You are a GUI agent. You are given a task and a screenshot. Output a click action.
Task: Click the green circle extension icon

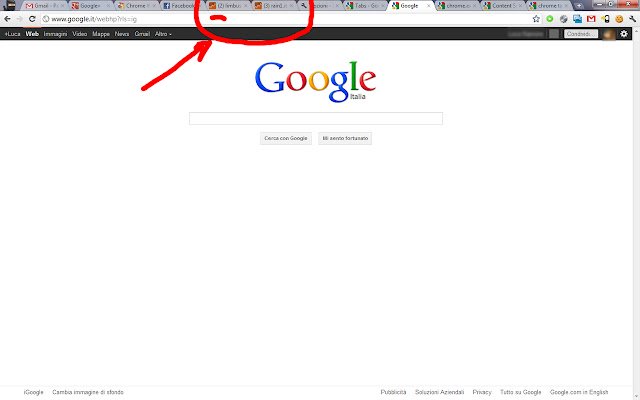tap(550, 19)
